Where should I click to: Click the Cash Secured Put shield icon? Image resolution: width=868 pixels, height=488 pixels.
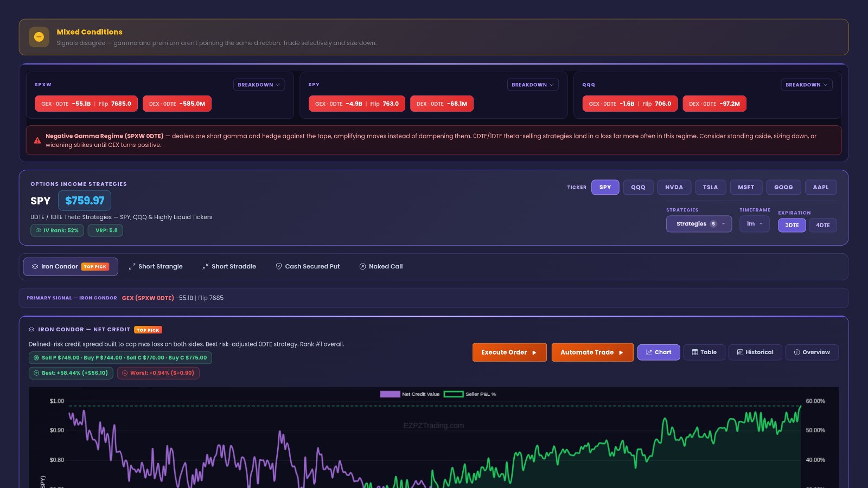click(x=279, y=267)
